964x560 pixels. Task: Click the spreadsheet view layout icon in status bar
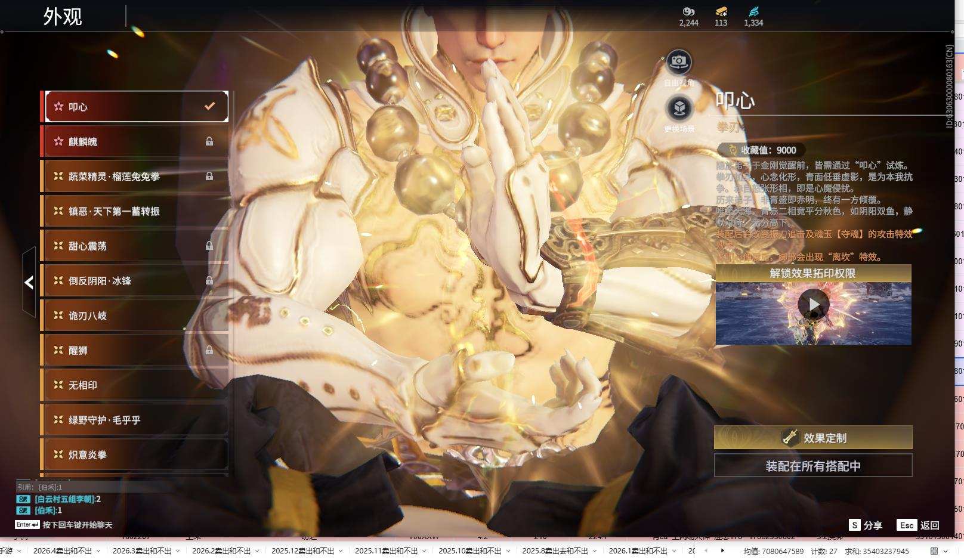click(x=934, y=551)
